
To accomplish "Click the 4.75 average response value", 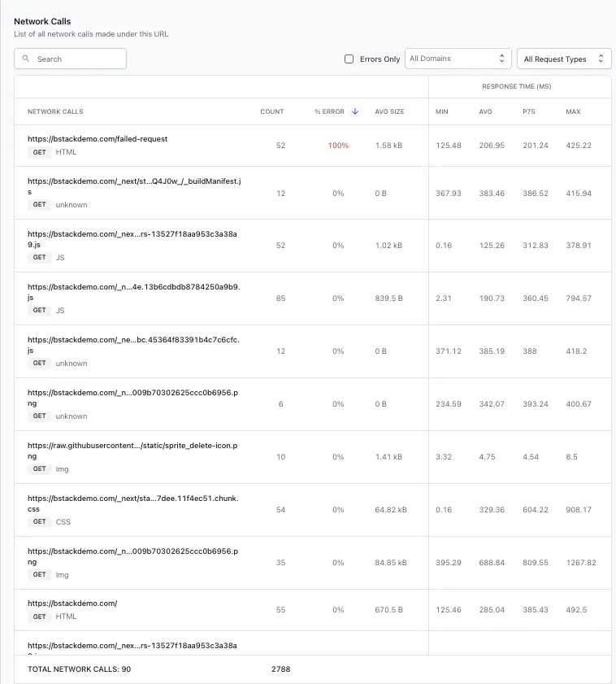I will [487, 457].
